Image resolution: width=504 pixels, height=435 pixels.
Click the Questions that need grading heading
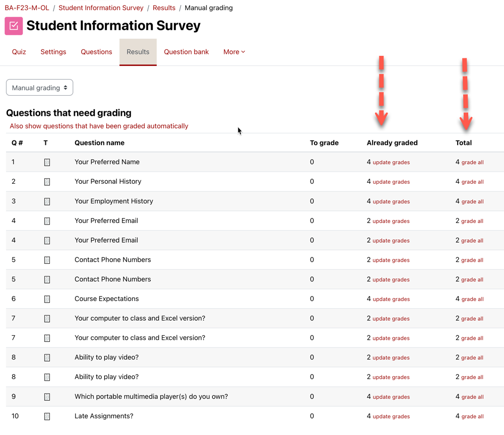69,113
